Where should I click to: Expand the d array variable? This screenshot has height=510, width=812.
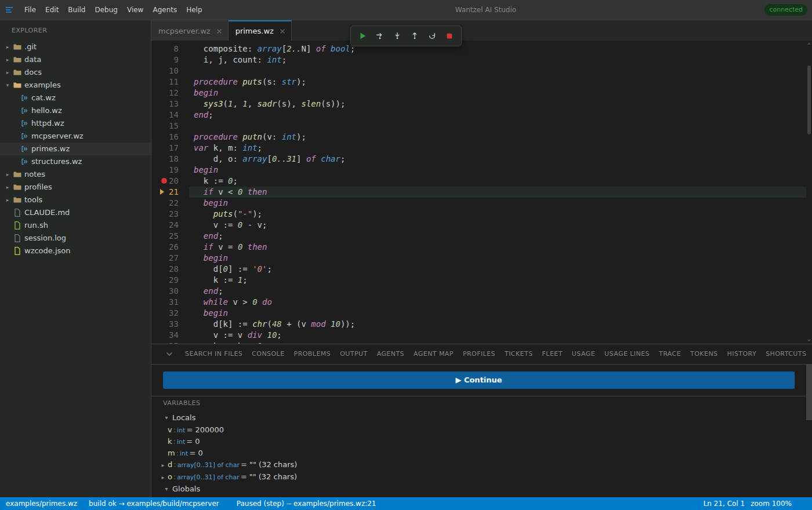(x=163, y=465)
